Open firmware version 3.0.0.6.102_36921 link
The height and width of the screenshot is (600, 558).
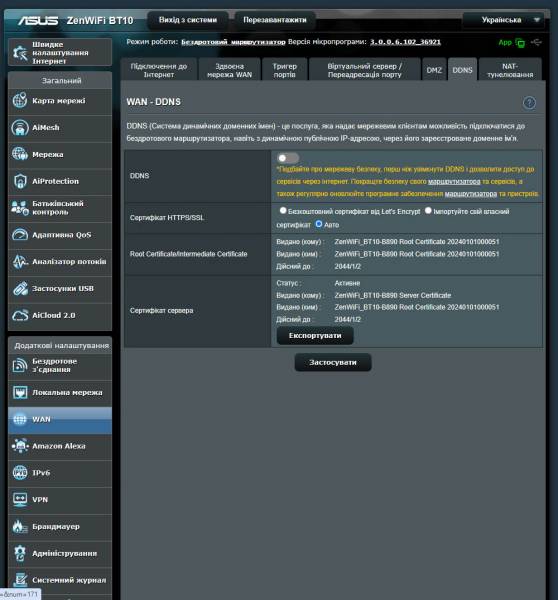tap(405, 42)
